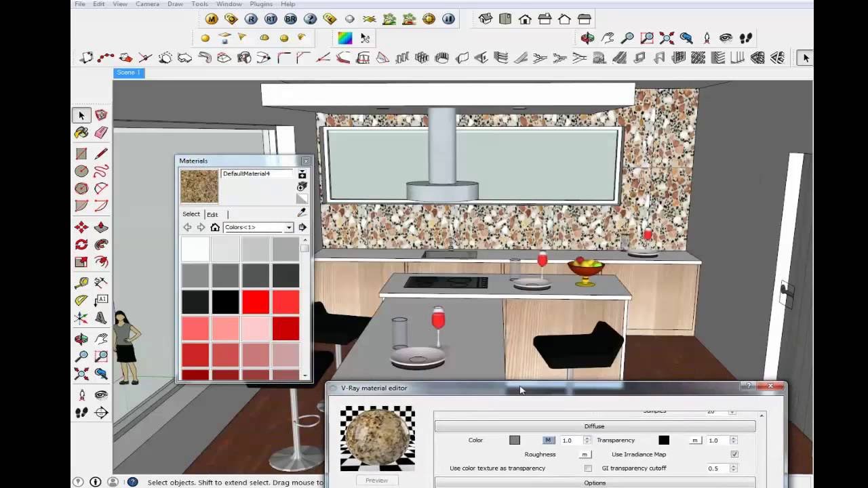Select the arrow Select tool in left toolbar
This screenshot has height=488, width=868.
tap(81, 115)
